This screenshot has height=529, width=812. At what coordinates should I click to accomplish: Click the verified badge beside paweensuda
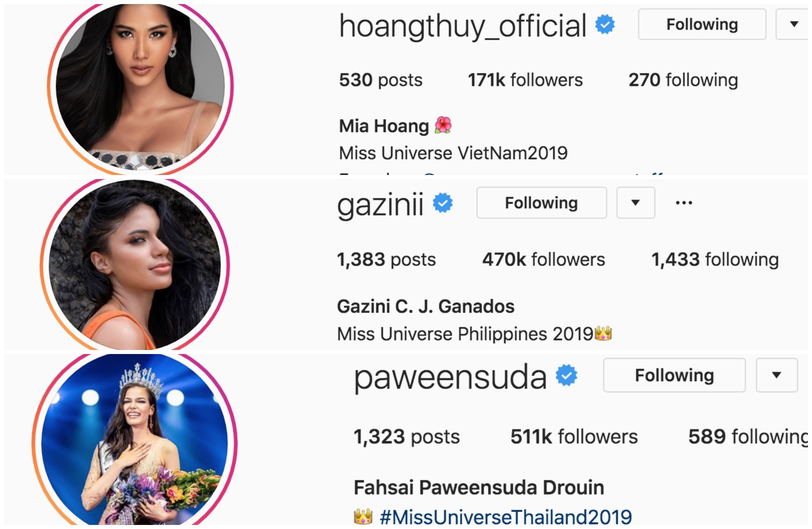click(567, 375)
